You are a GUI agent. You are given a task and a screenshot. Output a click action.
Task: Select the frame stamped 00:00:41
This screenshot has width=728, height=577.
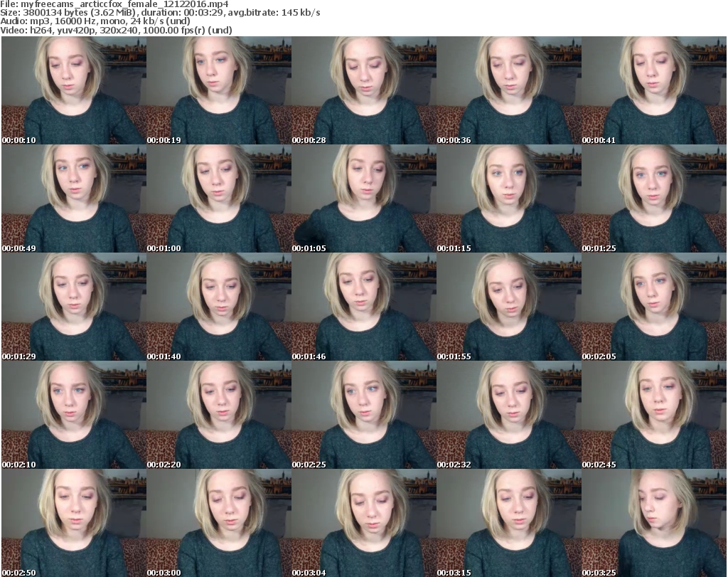[x=654, y=90]
